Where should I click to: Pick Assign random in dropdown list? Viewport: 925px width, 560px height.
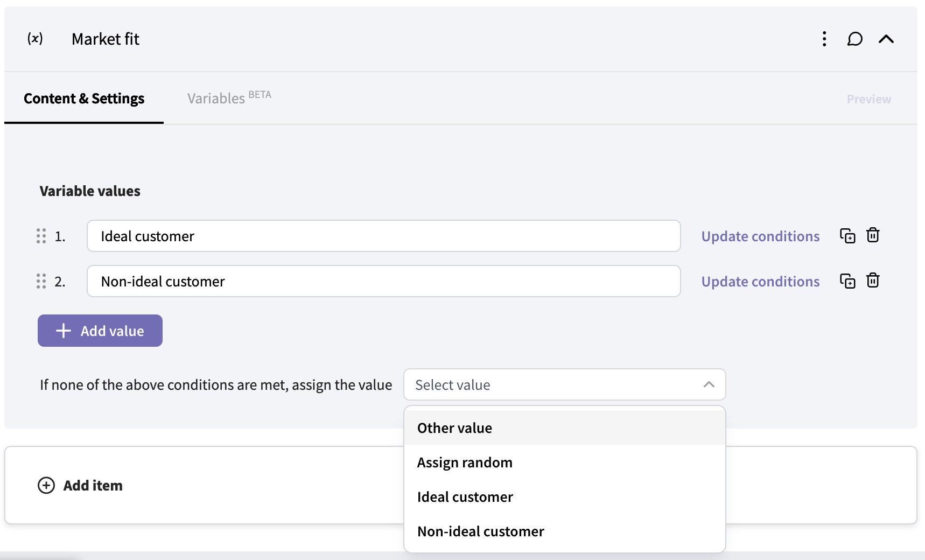coord(465,463)
